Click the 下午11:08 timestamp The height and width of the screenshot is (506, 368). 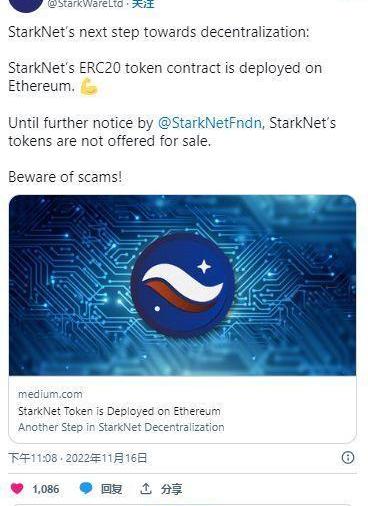click(32, 458)
